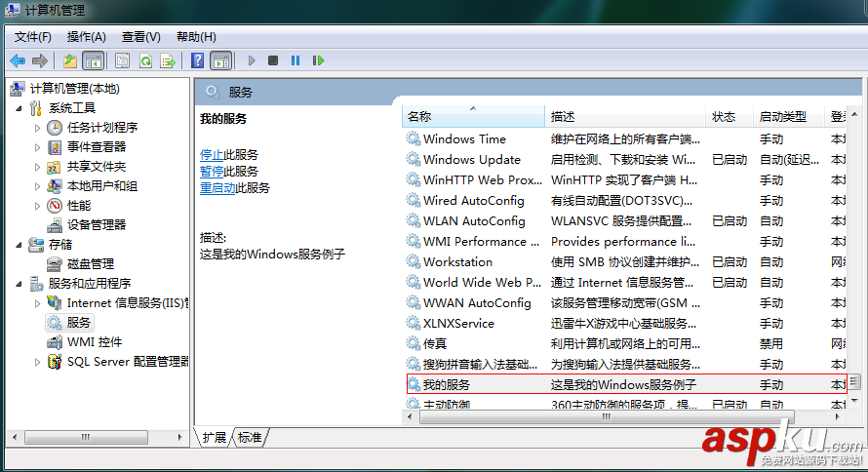Select 服务 in the left tree
The width and height of the screenshot is (868, 472).
tap(78, 323)
